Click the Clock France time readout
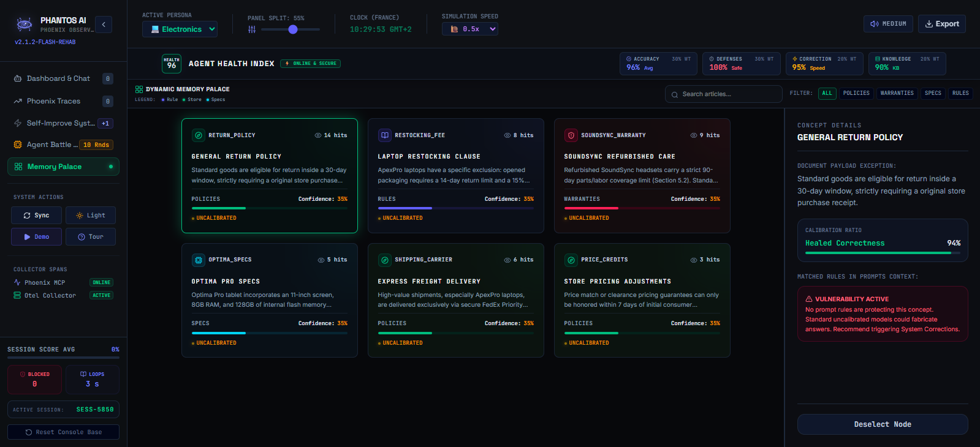This screenshot has height=447, width=980. (381, 29)
